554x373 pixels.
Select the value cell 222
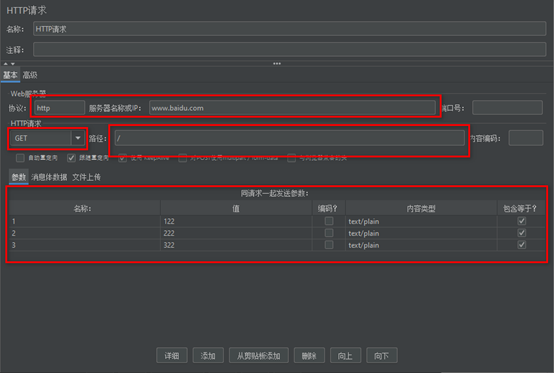236,233
